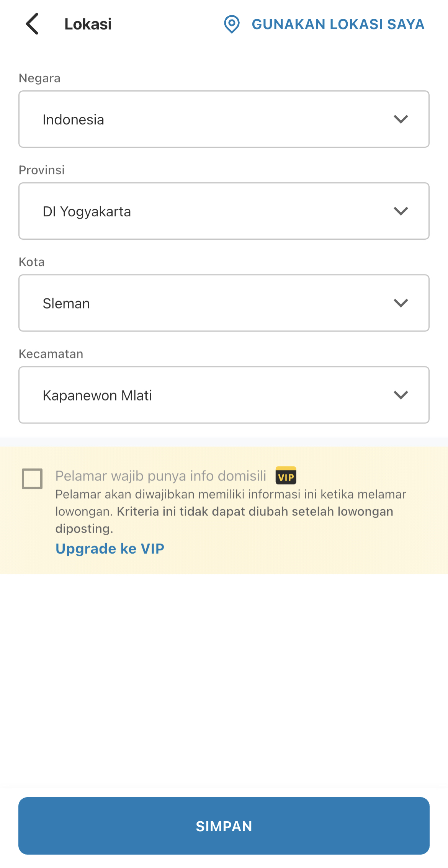Follow the Upgrade ke VIP link

click(110, 549)
